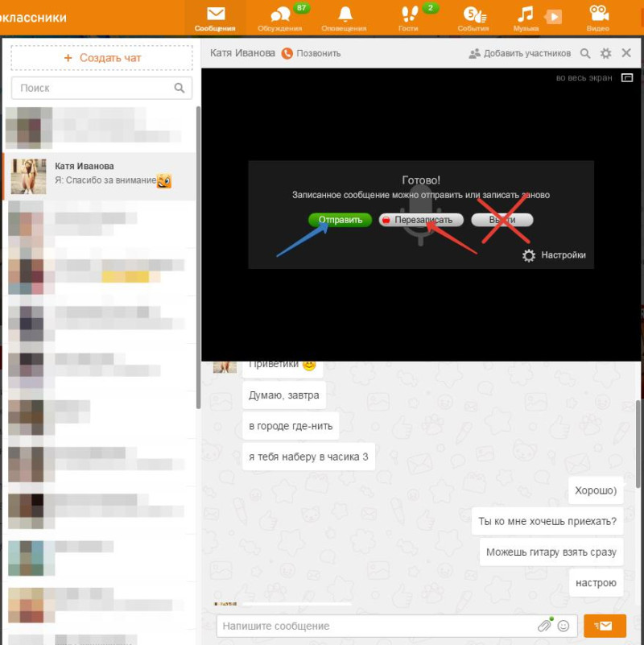
Task: Click the fullscreen window icon
Action: pos(627,78)
